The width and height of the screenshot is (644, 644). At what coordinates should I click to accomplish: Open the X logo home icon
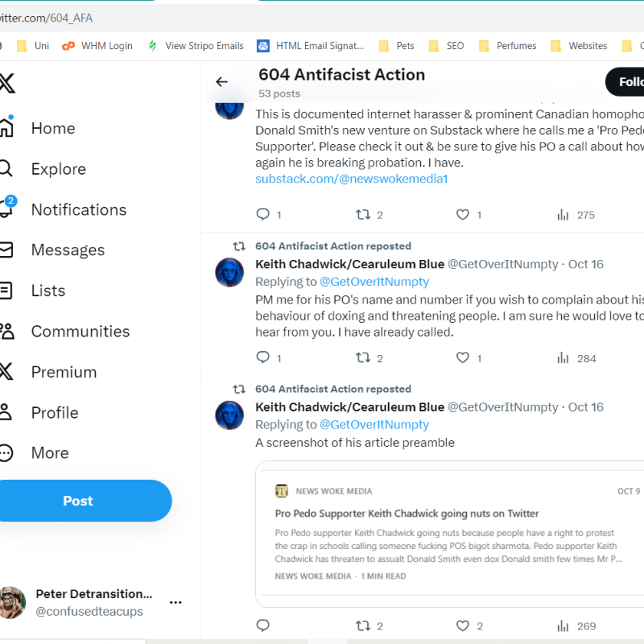pyautogui.click(x=7, y=84)
